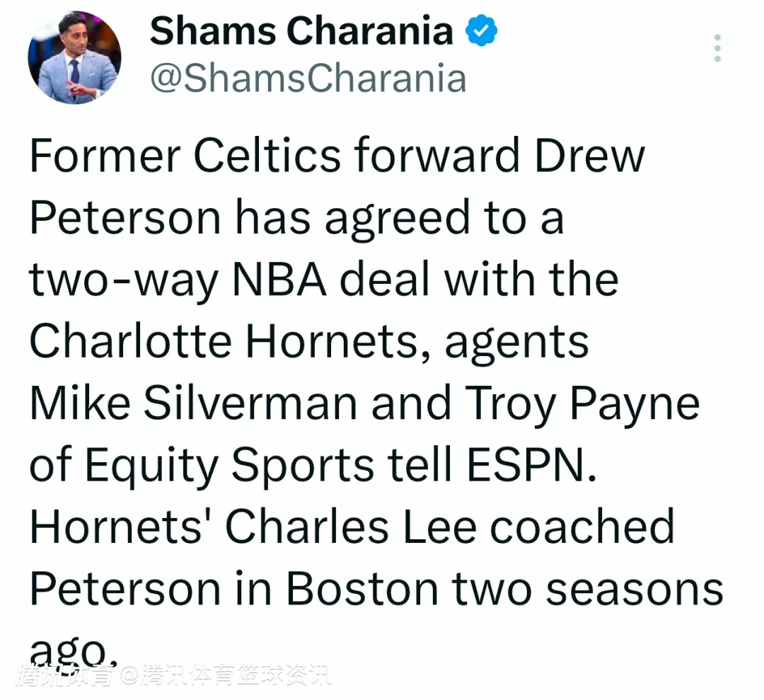Viewport: 764px width, 700px height.
Task: Click the final word ago
Action: pyautogui.click(x=74, y=653)
